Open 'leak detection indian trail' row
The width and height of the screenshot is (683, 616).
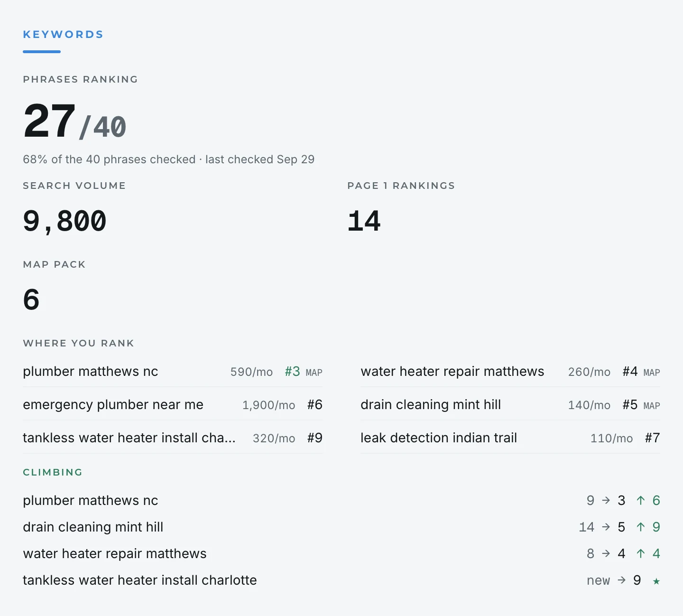click(510, 438)
